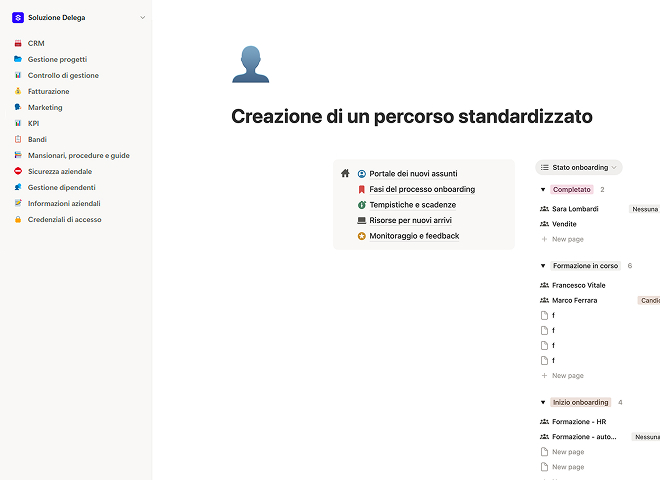The height and width of the screenshot is (480, 660).
Task: Click the Informazioni aziendali memo icon
Action: tap(18, 203)
